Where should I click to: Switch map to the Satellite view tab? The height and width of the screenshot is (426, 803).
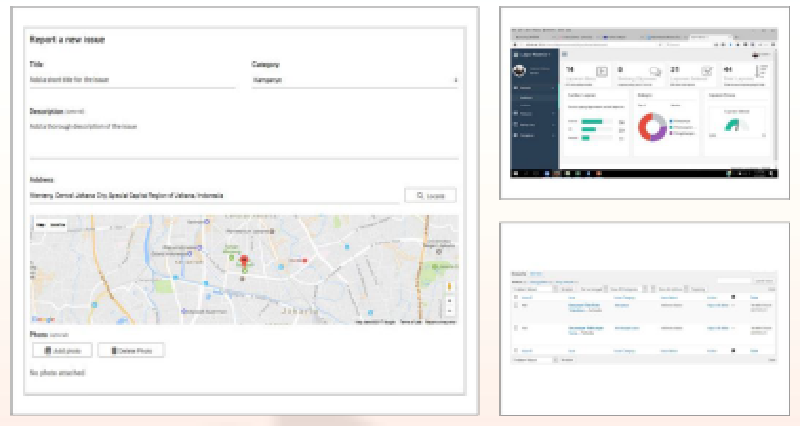tap(58, 225)
